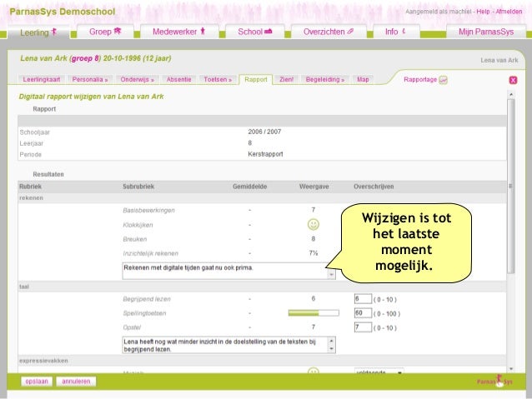
Task: Click the ParnasSys Demoschool title
Action: tap(63, 12)
